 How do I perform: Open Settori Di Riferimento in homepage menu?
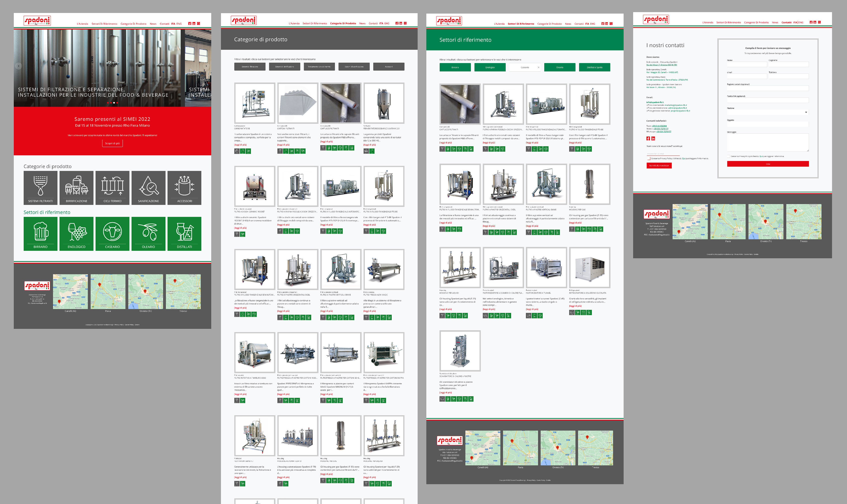pyautogui.click(x=104, y=24)
